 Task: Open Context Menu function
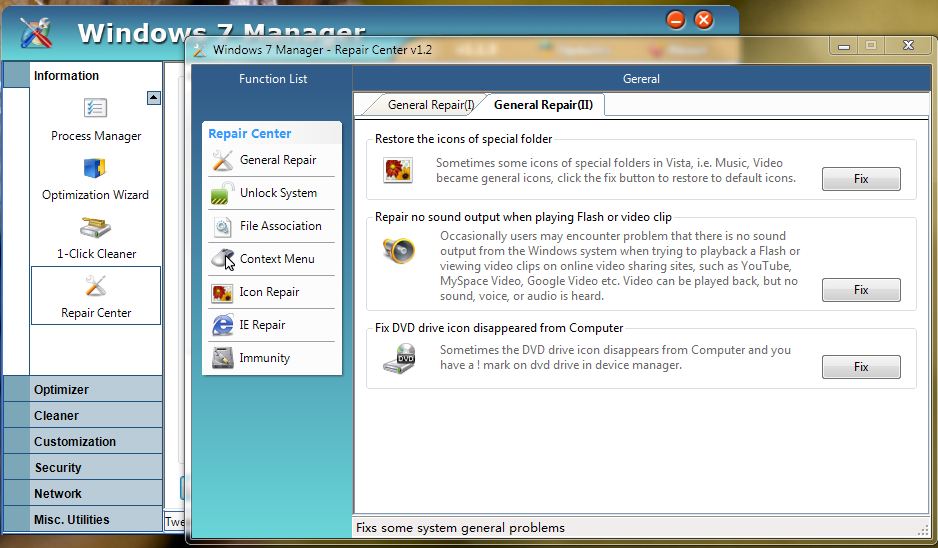[x=277, y=259]
